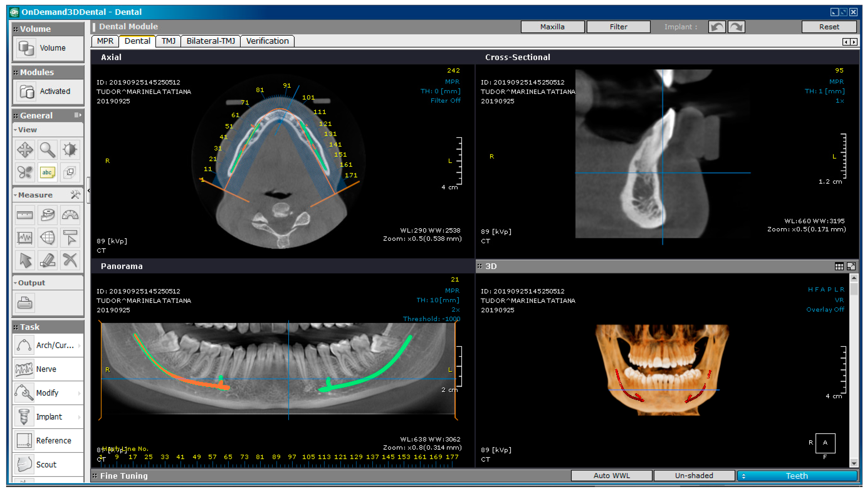Collapse the left sidebar with handle arrow
This screenshot has width=868, height=491.
[x=88, y=191]
